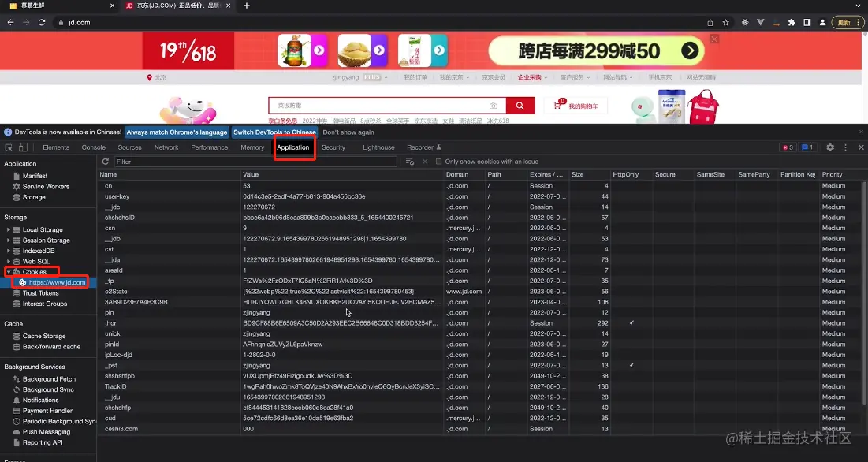Switch to the Console tab
This screenshot has width=868, height=462.
pyautogui.click(x=94, y=147)
